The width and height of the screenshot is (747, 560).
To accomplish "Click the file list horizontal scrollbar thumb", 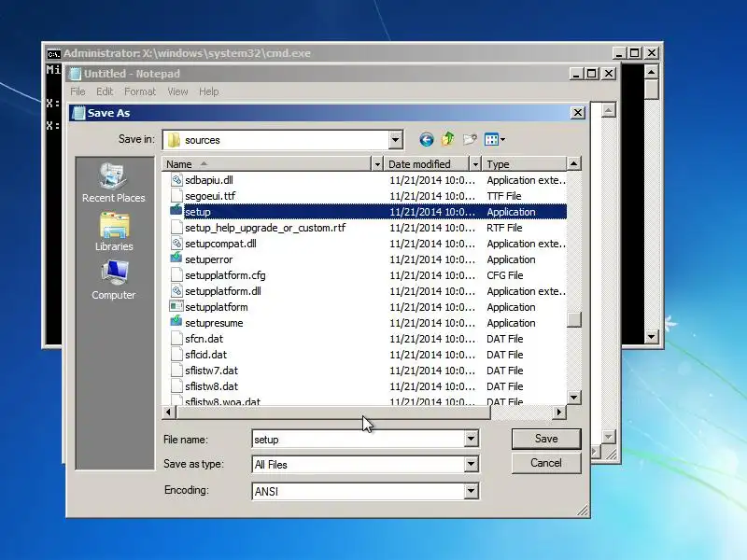I will click(x=332, y=412).
